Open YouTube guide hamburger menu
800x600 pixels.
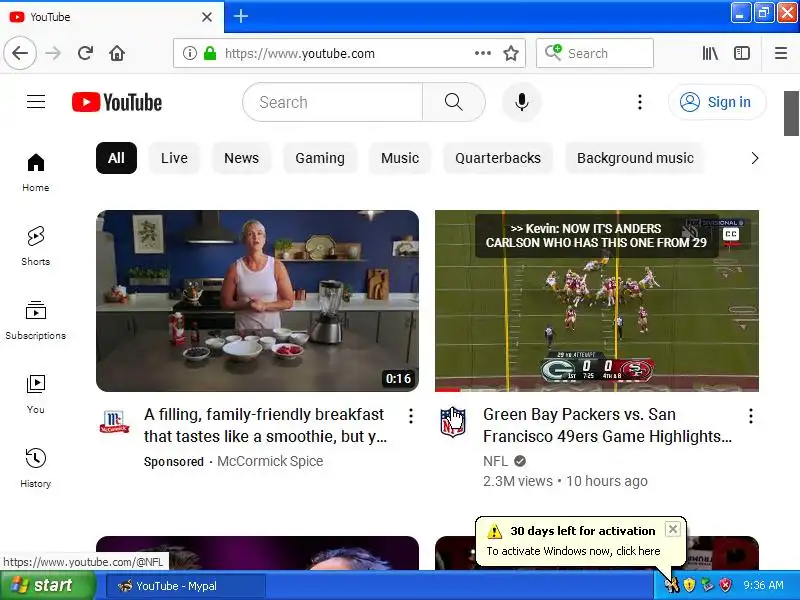pyautogui.click(x=36, y=102)
